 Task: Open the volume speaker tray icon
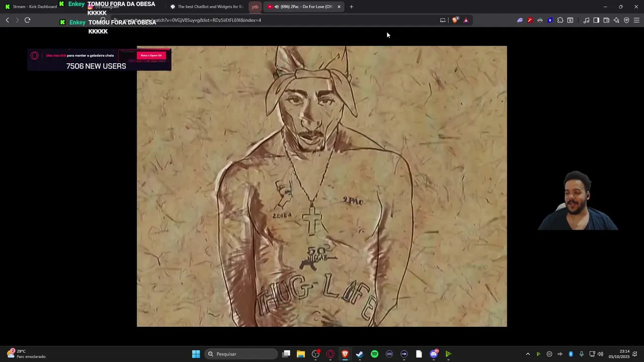(600, 354)
